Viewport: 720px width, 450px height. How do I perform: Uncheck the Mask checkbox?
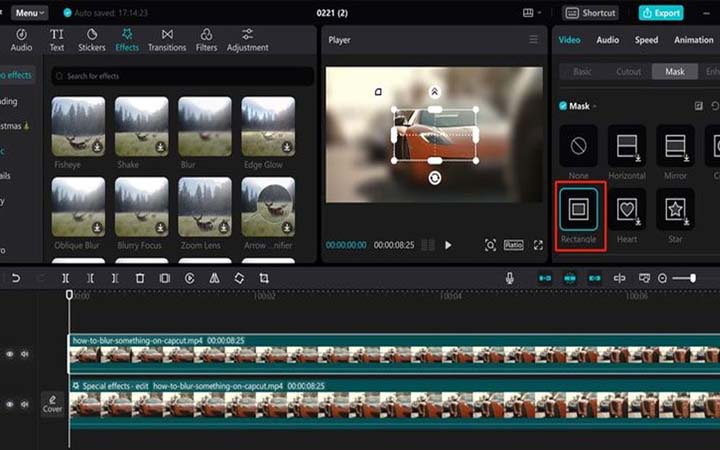click(562, 105)
